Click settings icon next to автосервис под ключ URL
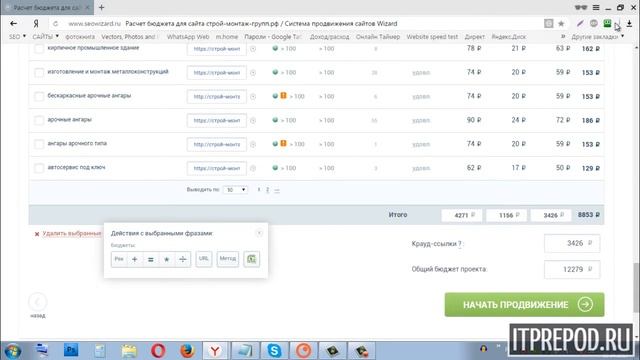This screenshot has height=360, width=640. (253, 168)
